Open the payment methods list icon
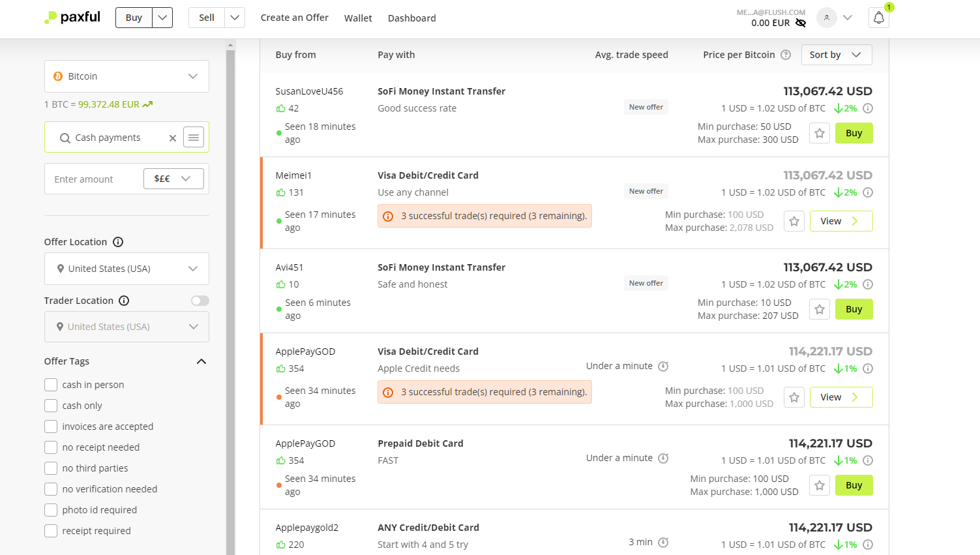980x555 pixels. [x=194, y=138]
